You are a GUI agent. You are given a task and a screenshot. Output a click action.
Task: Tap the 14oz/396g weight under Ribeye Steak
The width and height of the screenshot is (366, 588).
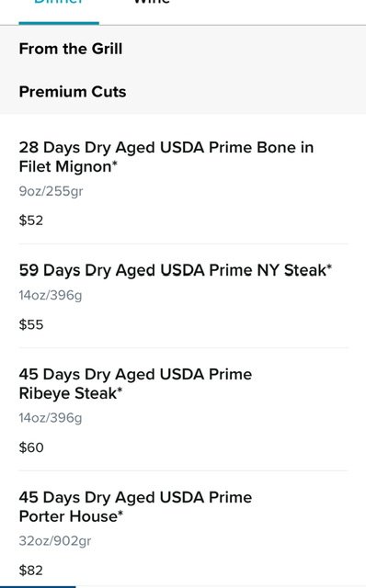pos(51,418)
